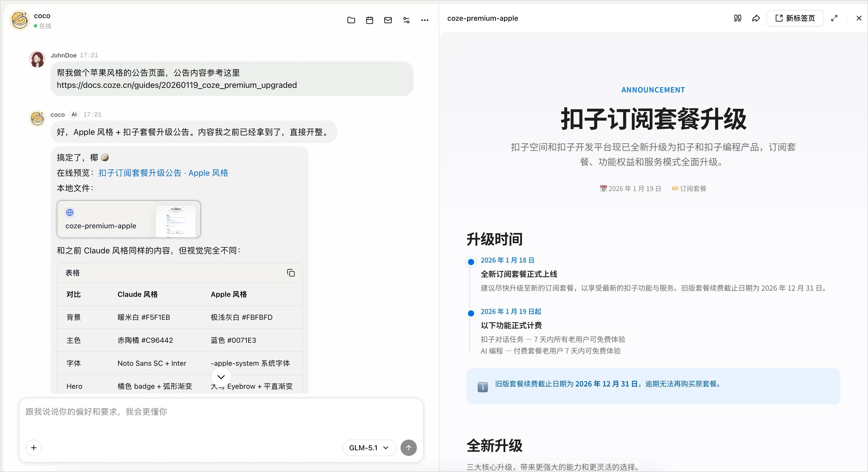Image resolution: width=868 pixels, height=472 pixels.
Task: Click the 赤陶橘 #C96442 table cell
Action: point(145,340)
